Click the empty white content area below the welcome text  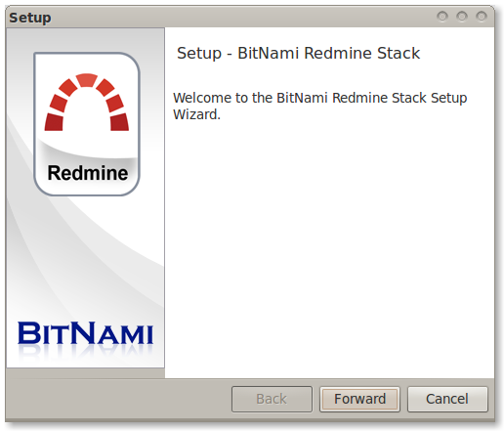(x=329, y=247)
